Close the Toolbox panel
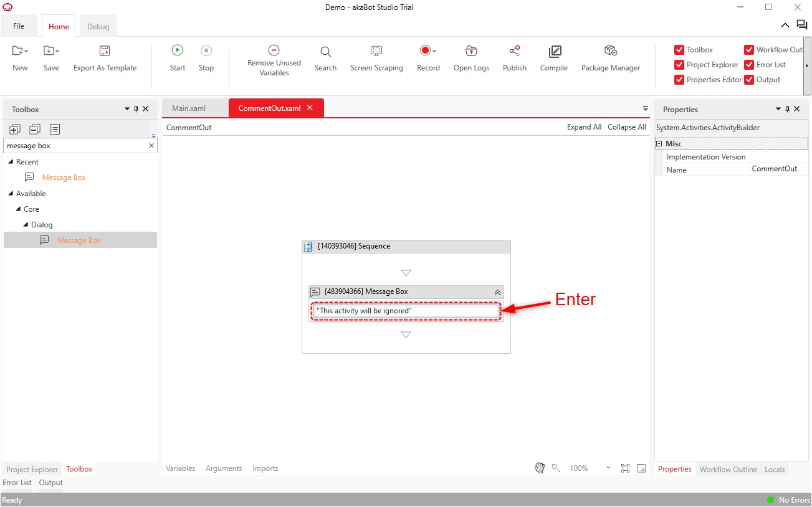The height and width of the screenshot is (507, 812). [146, 109]
